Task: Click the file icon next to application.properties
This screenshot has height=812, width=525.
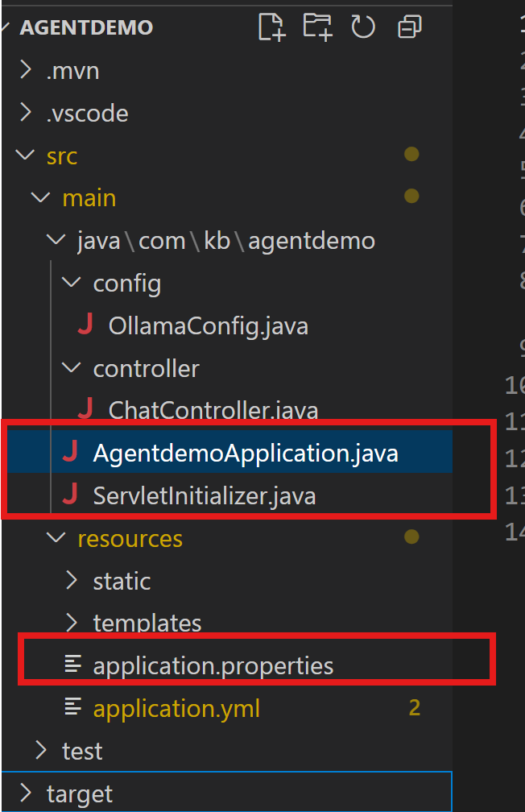Action: 73,665
